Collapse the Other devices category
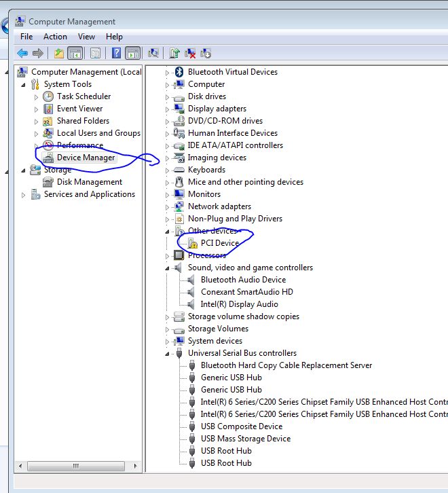The image size is (448, 493). [x=167, y=232]
